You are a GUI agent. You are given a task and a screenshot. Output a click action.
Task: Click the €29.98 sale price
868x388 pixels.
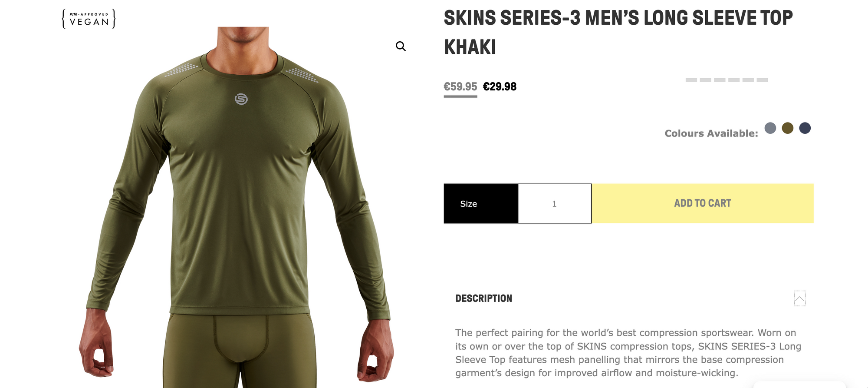pyautogui.click(x=500, y=86)
